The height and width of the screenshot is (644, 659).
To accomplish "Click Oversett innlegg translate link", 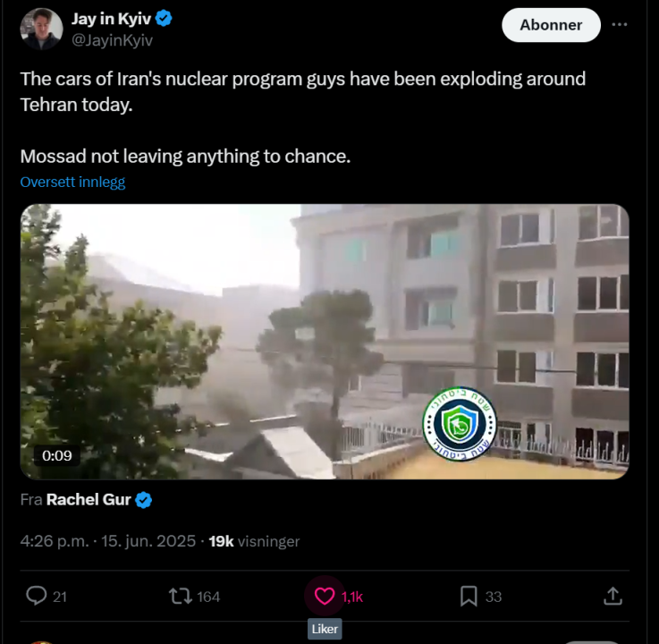I will [x=72, y=182].
